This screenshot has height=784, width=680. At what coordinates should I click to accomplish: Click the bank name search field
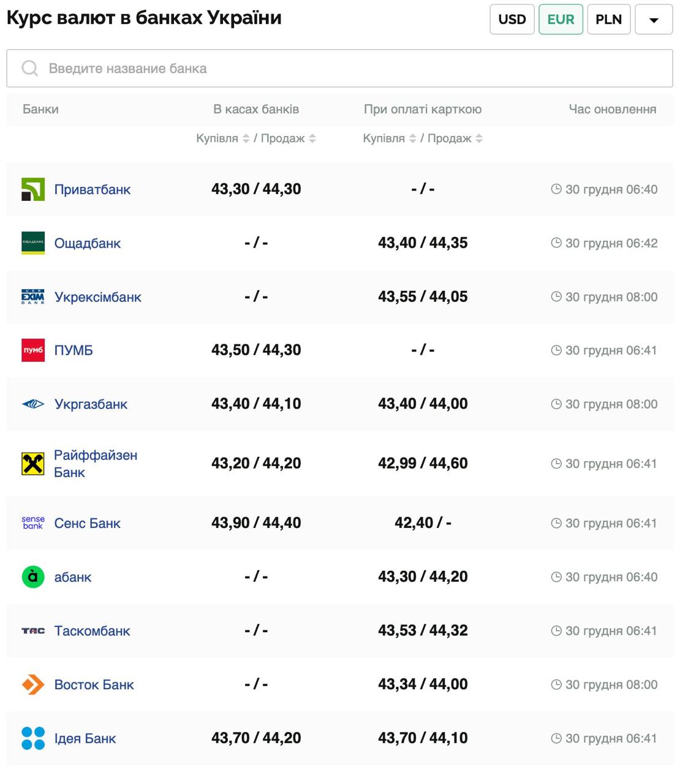(339, 69)
